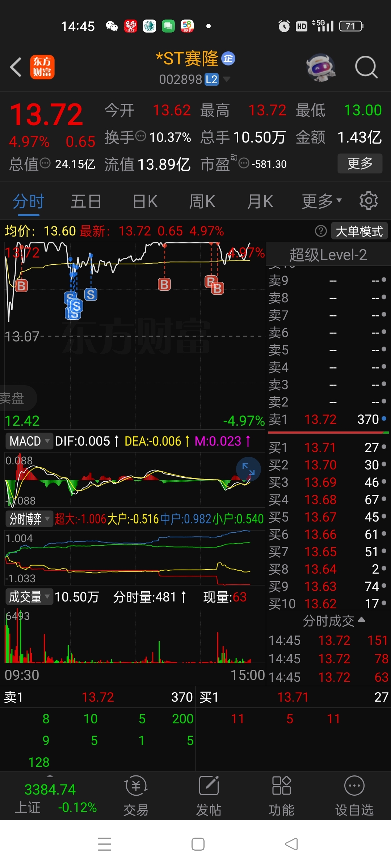Tap the 超级Level-2 header
This screenshot has height=868, width=391.
pyautogui.click(x=328, y=255)
